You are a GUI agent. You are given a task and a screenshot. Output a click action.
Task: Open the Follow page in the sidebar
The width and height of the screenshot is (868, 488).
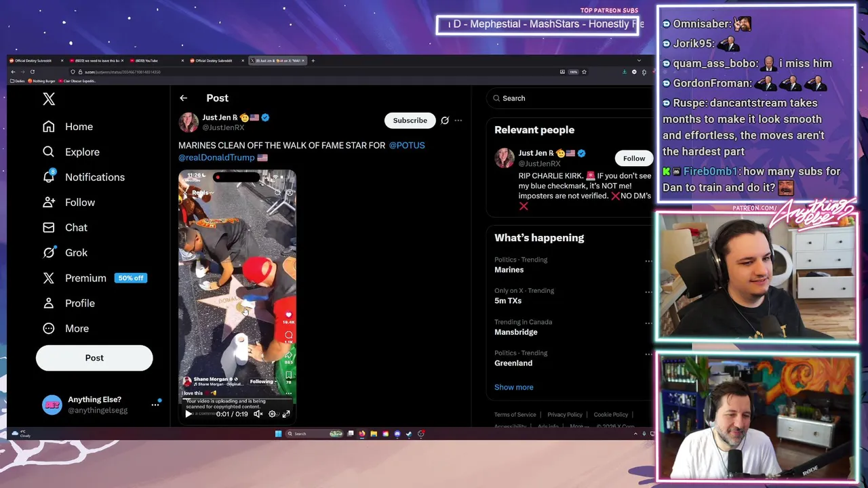68,202
